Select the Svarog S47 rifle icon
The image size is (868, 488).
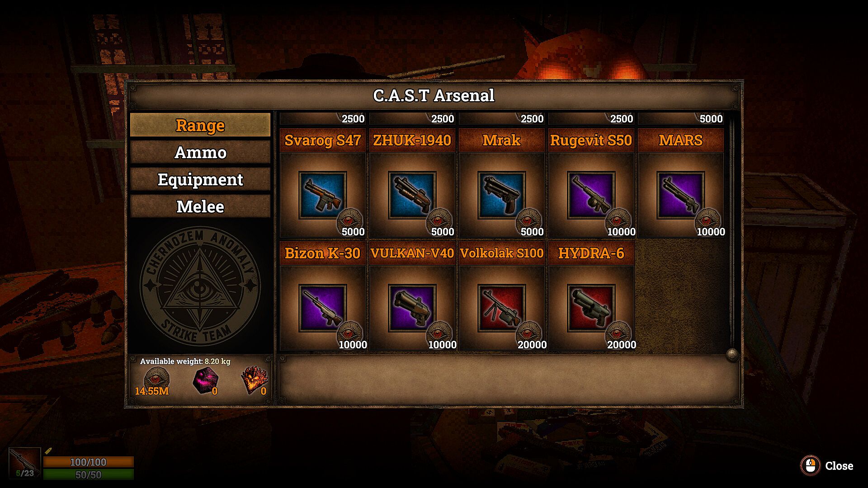tap(322, 195)
